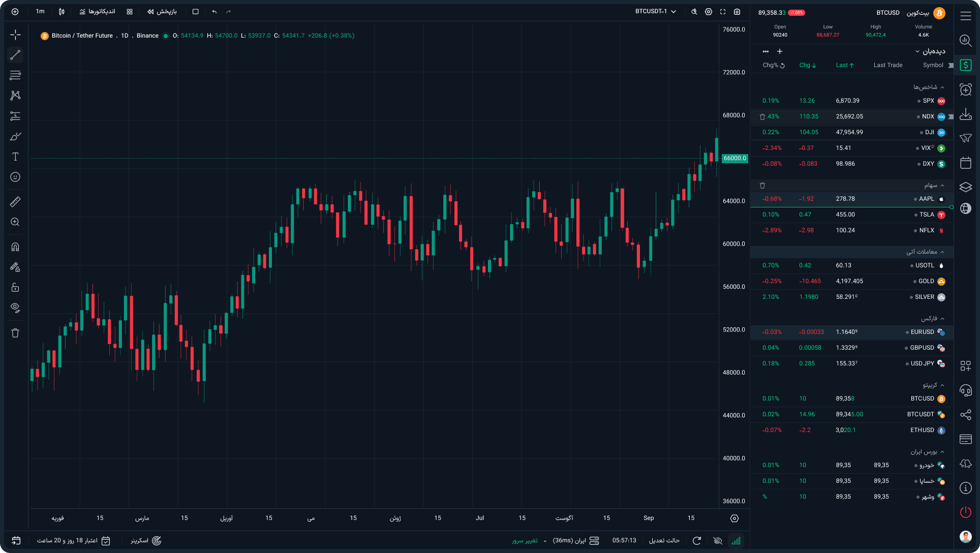Click the zoom-in magnifier tool
Viewport: 980px width, 553px height.
coord(15,222)
